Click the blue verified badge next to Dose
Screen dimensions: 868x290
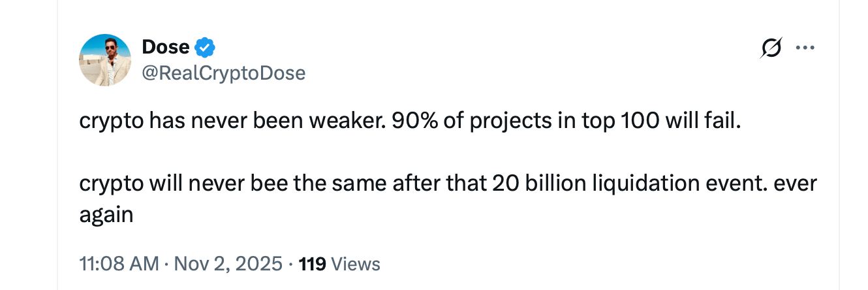(x=206, y=48)
